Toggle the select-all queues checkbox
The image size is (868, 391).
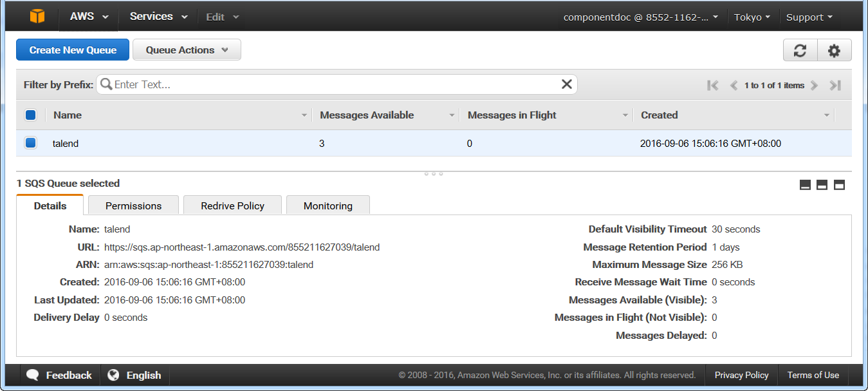30,115
